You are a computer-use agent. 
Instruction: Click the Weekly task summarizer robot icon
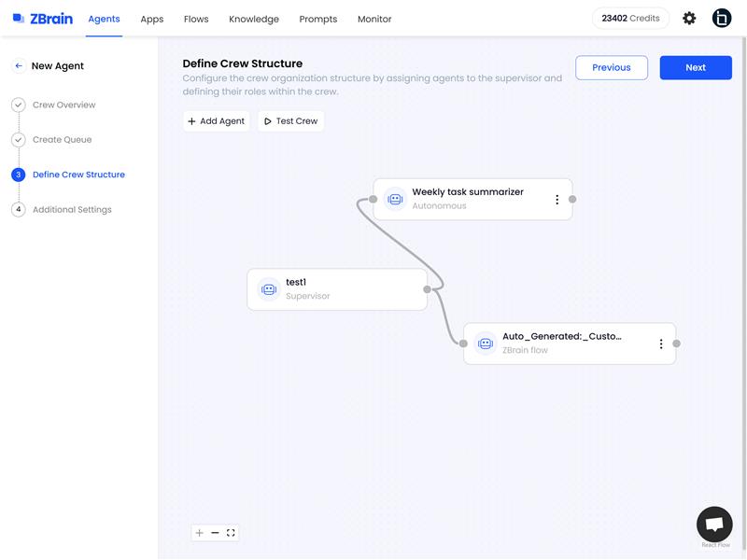(395, 199)
